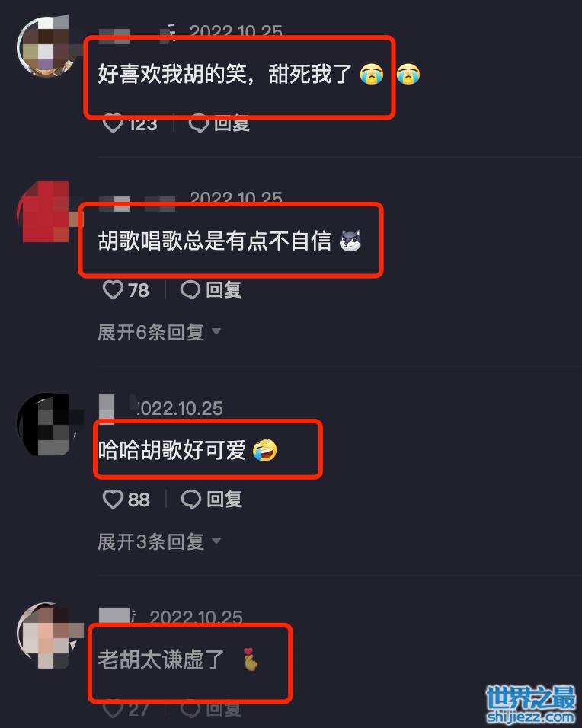Viewport: 582px width, 728px height.
Task: Click the 世界之最 shijiezz.com watermark
Action: tap(531, 704)
